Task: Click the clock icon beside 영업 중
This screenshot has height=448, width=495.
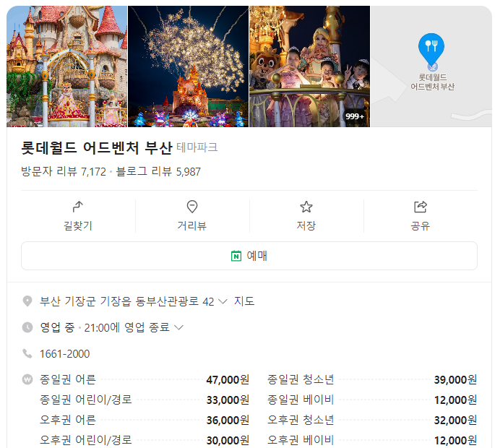Action: [27, 327]
